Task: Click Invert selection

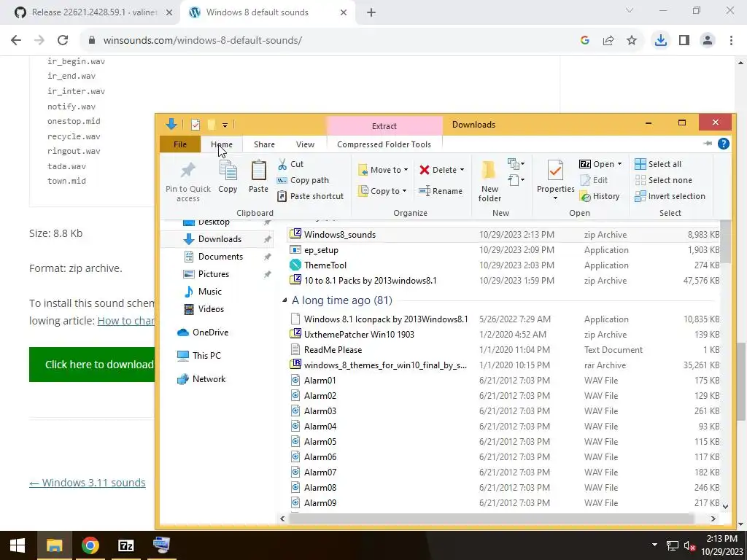Action: point(670,196)
